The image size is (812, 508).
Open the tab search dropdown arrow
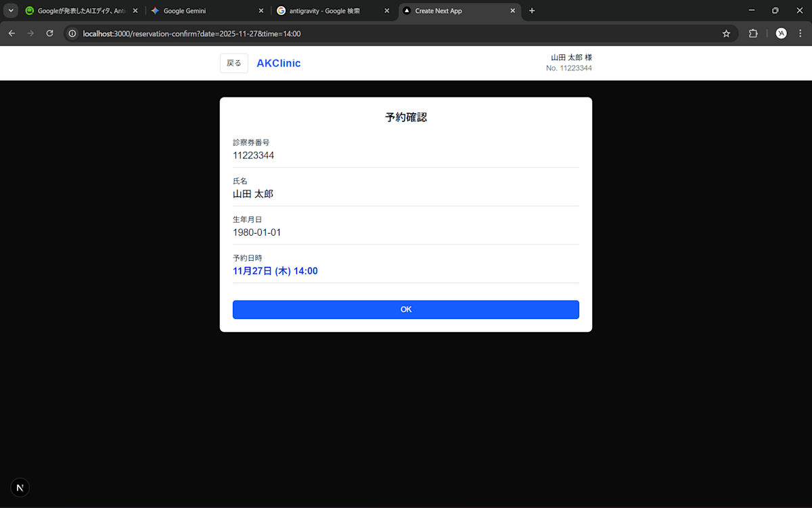click(11, 11)
